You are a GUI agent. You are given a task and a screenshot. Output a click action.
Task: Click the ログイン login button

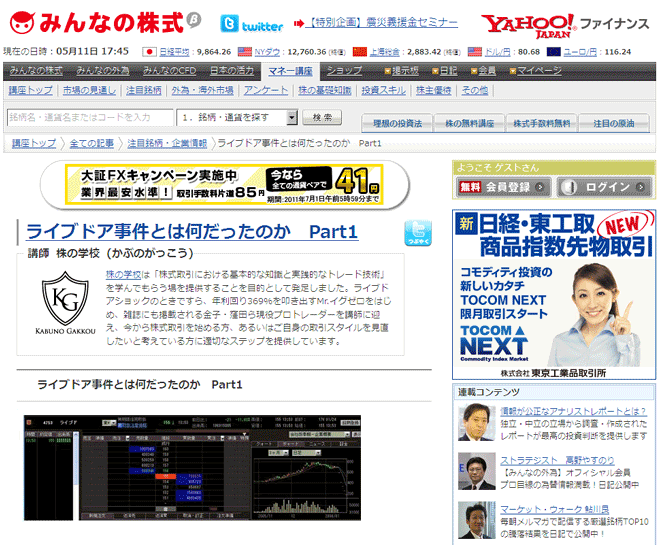(606, 187)
